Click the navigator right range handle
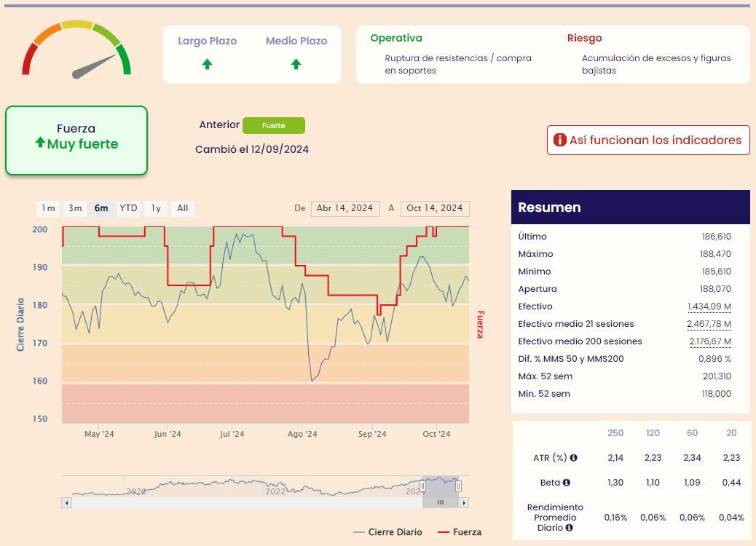 (x=459, y=486)
